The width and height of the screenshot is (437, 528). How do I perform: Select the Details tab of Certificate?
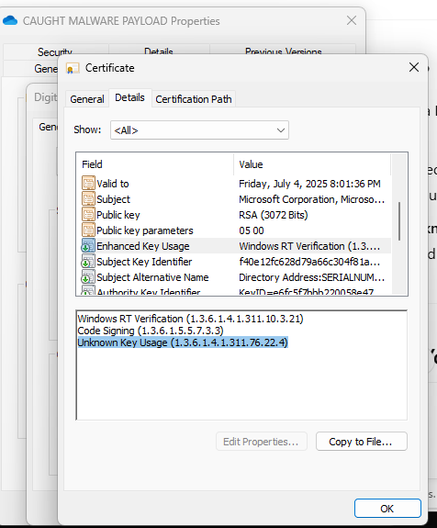tap(130, 98)
